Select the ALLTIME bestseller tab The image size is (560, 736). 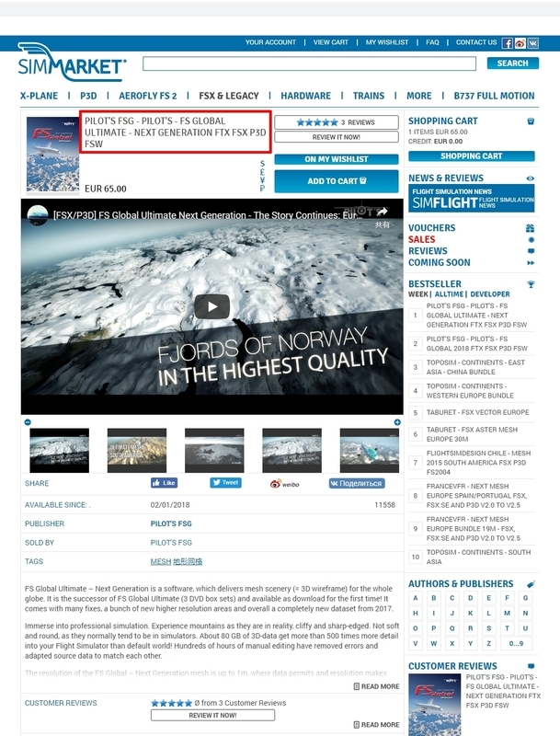tap(449, 294)
